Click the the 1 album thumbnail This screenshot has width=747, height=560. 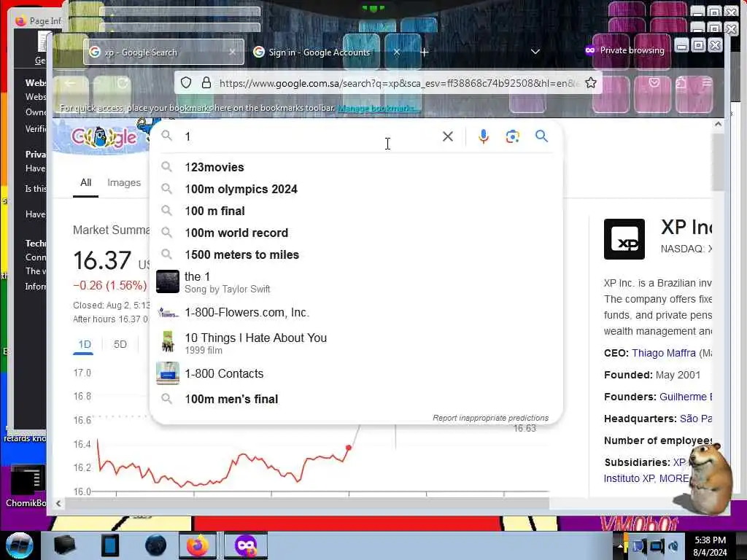tap(168, 282)
